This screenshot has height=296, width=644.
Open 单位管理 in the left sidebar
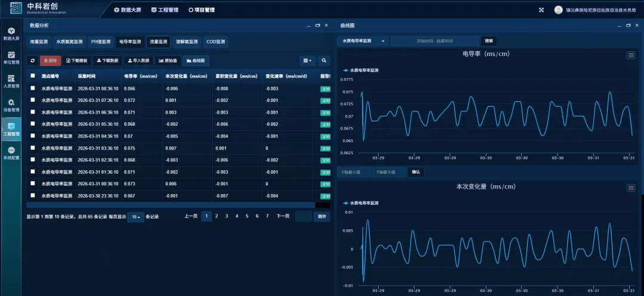[x=11, y=57]
